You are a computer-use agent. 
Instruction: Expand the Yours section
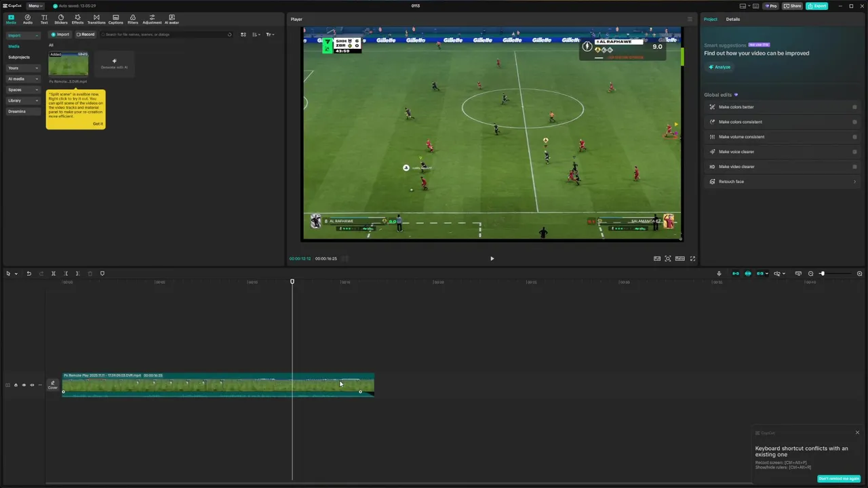(23, 68)
